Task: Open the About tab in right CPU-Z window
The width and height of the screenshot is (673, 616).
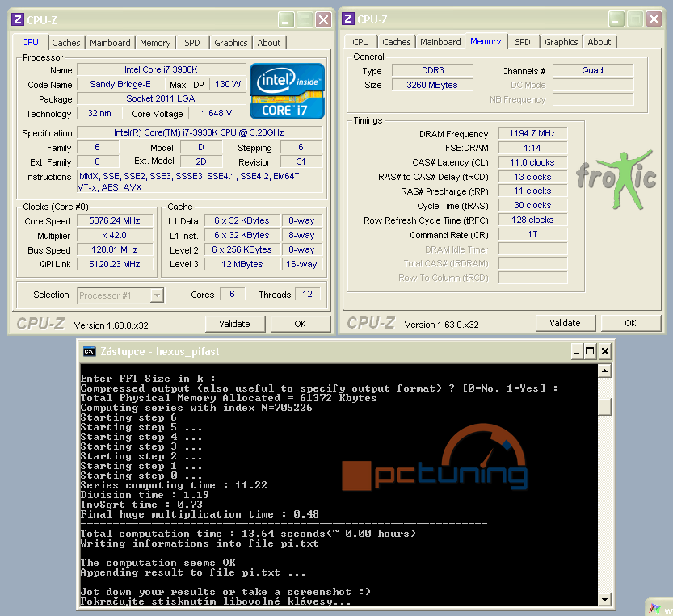Action: [599, 42]
